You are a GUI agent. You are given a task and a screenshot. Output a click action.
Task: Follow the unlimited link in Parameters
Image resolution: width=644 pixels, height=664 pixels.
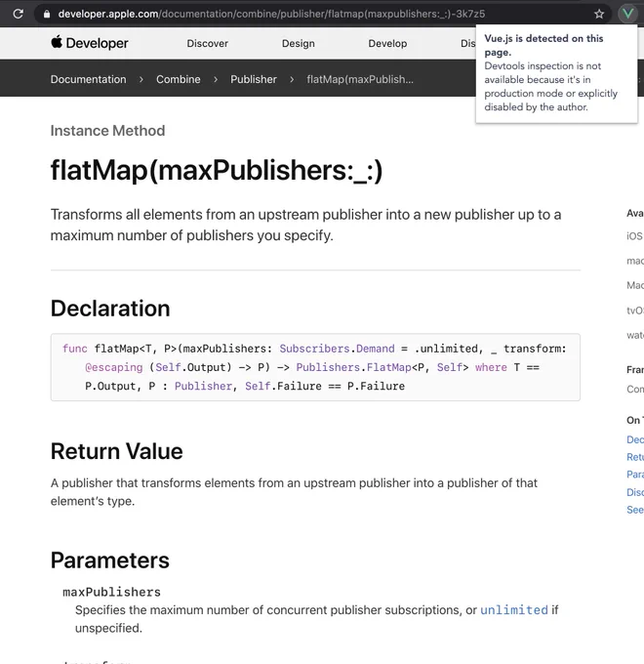click(514, 609)
